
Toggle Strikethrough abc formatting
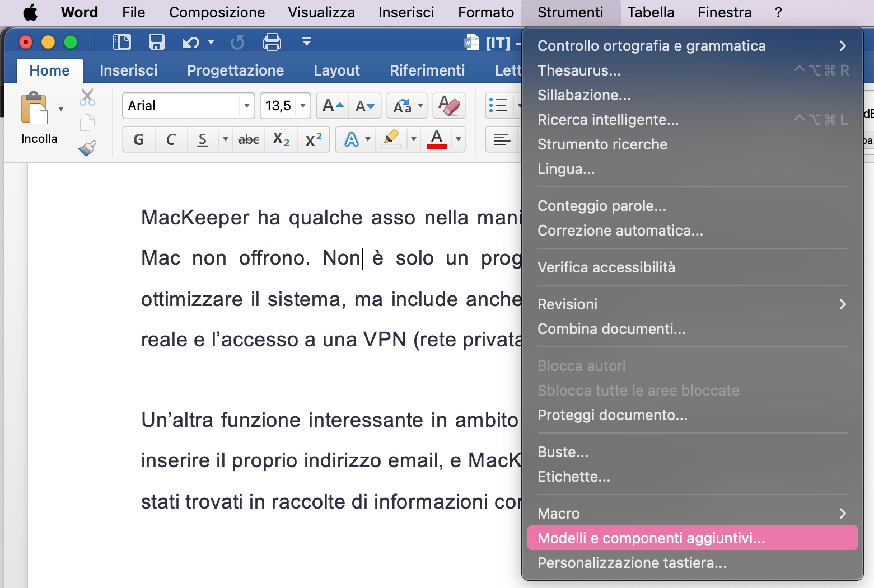(x=249, y=139)
